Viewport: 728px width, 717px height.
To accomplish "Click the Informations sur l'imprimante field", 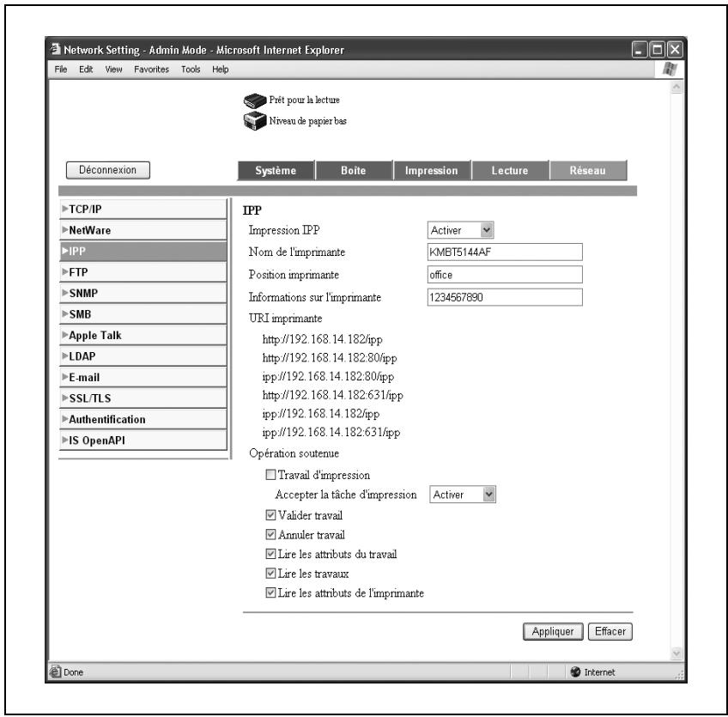I will (x=505, y=297).
